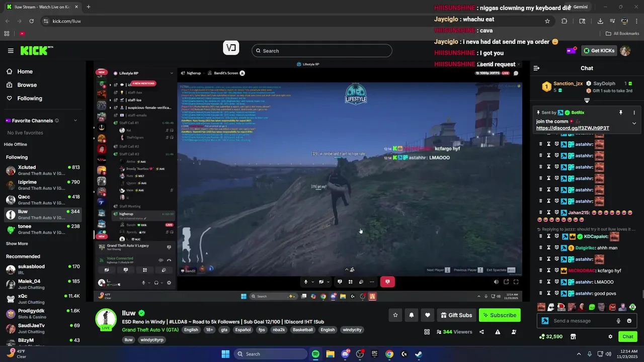Open xQc recommended channel
The width and height of the screenshot is (644, 362).
point(43,299)
